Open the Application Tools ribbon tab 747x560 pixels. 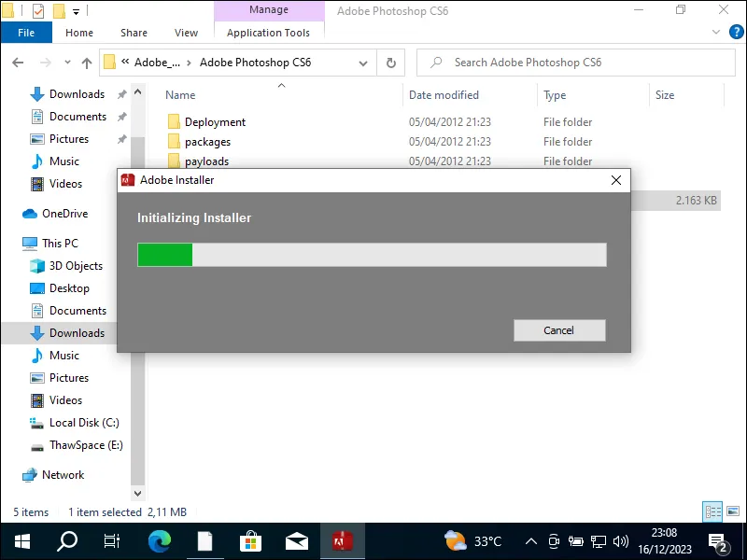(x=268, y=33)
